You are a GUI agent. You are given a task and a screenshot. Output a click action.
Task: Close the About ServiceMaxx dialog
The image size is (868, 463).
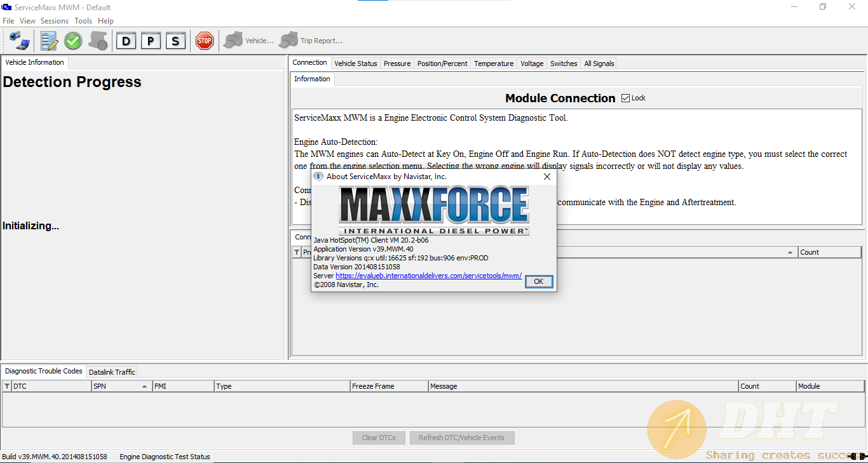pos(546,177)
